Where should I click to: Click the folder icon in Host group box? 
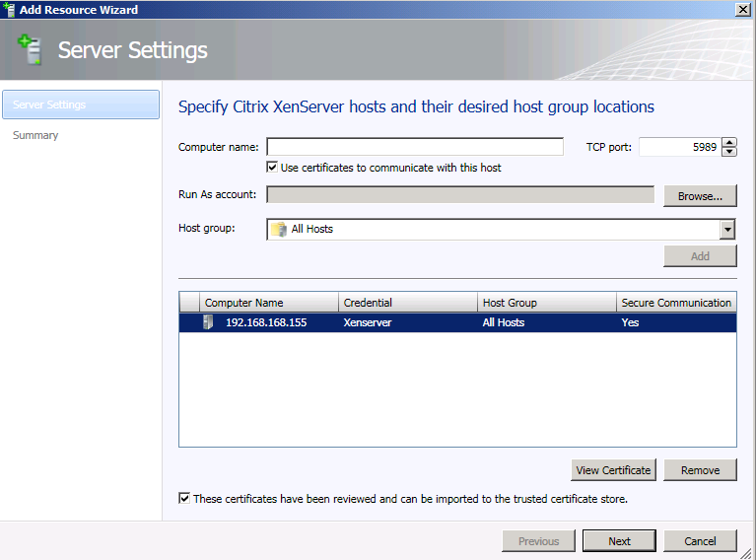point(279,229)
